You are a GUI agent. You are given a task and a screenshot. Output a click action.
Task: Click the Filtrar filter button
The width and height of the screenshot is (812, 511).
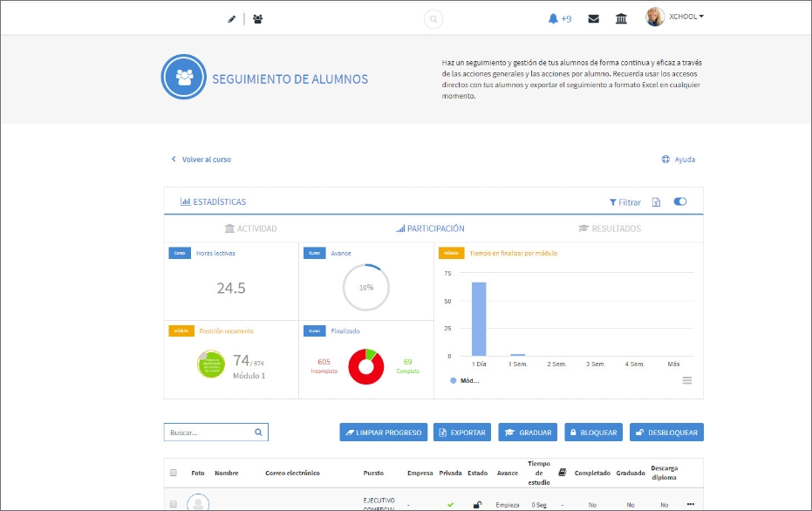point(625,202)
